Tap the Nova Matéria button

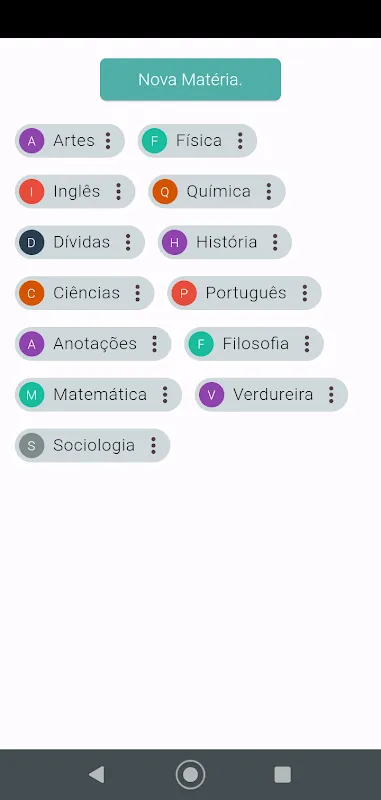pos(190,80)
